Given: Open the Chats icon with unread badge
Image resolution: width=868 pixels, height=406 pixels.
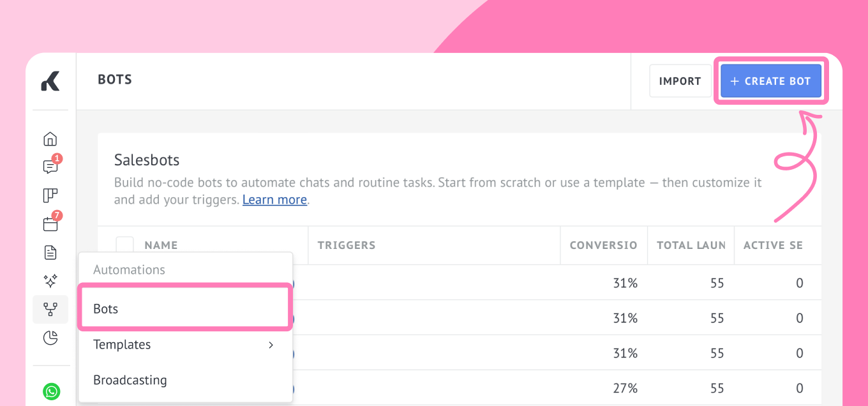Looking at the screenshot, I should pos(50,167).
